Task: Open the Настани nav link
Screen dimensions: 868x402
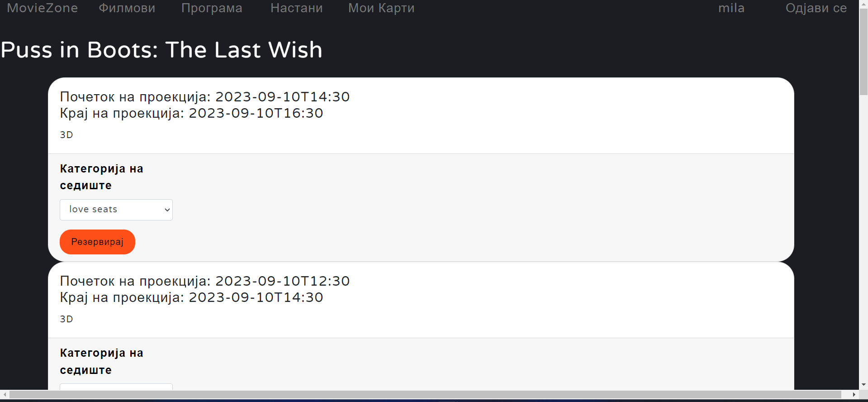Action: pyautogui.click(x=297, y=8)
